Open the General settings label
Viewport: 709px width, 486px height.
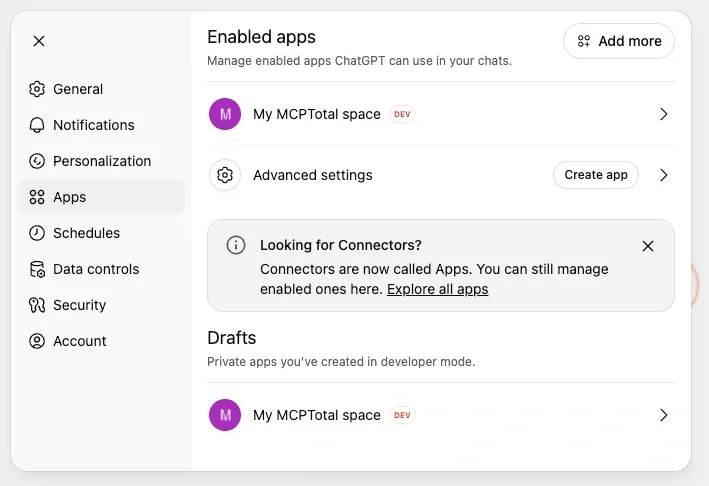click(78, 89)
